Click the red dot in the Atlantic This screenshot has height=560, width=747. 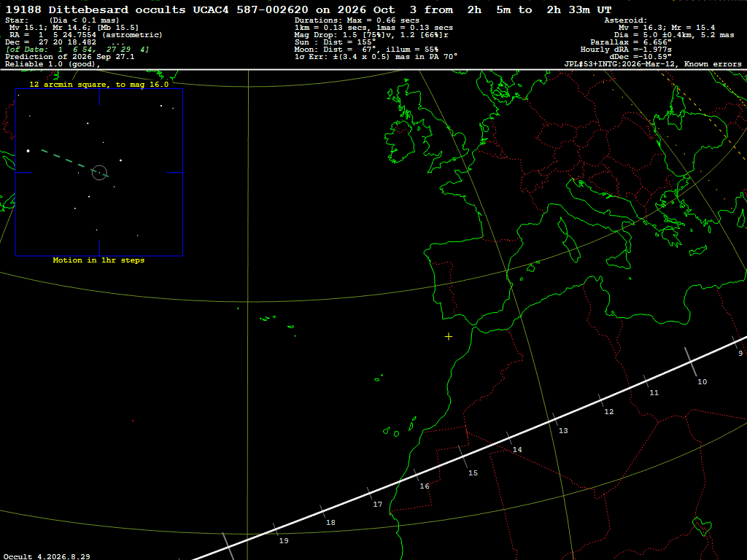(x=133, y=421)
